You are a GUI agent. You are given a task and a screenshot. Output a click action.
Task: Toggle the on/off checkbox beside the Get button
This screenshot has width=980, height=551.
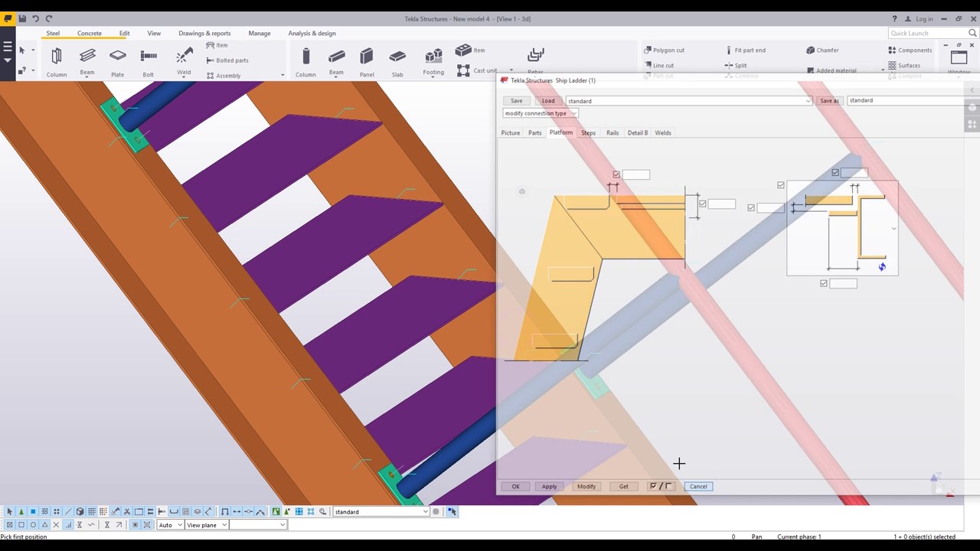coord(660,486)
